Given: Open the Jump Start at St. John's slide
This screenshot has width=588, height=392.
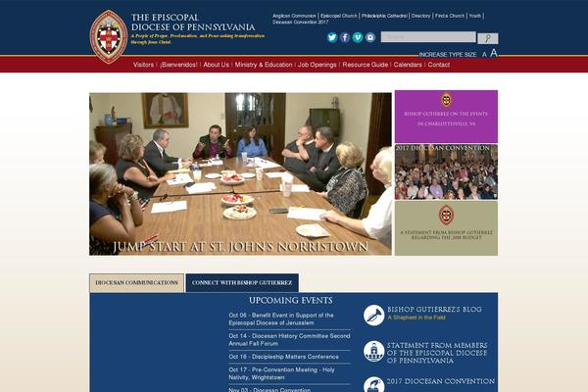Looking at the screenshot, I should 240,174.
